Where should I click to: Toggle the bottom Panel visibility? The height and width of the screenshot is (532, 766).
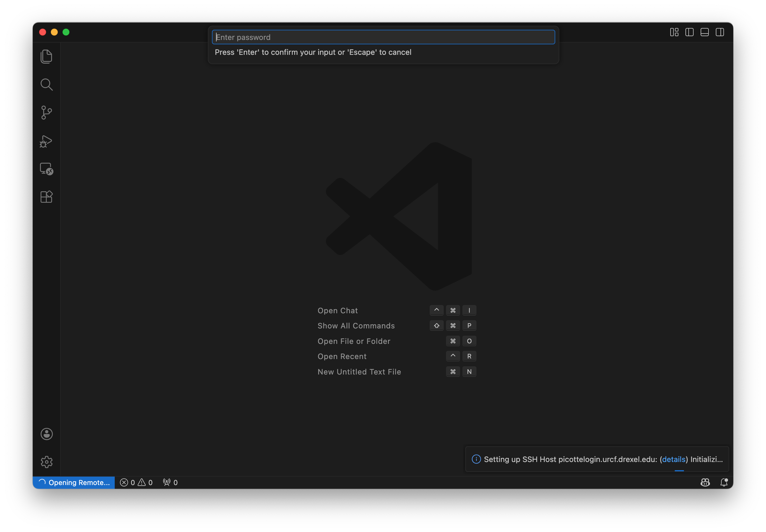(705, 32)
